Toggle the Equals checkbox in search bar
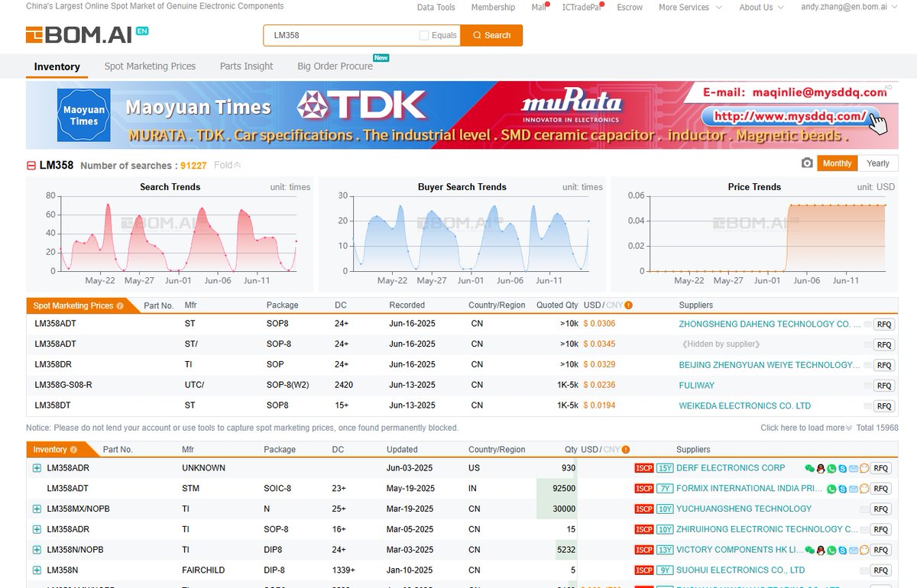This screenshot has height=588, width=917. [x=424, y=35]
